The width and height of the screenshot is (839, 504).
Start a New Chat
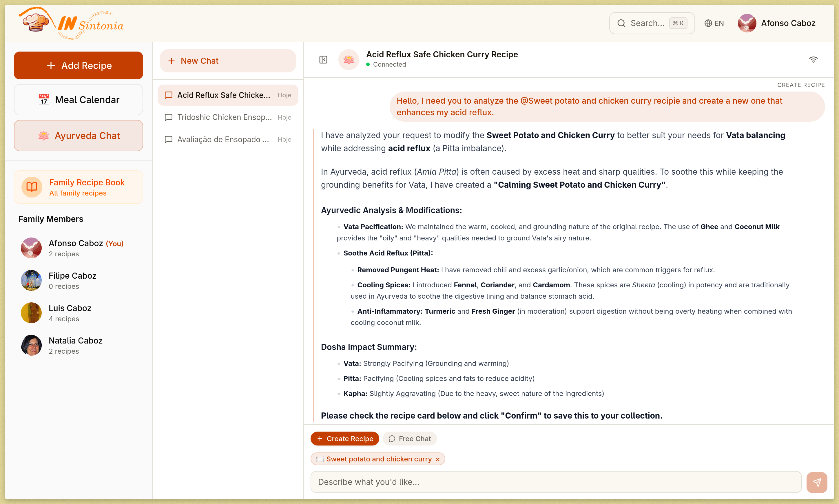coord(228,61)
